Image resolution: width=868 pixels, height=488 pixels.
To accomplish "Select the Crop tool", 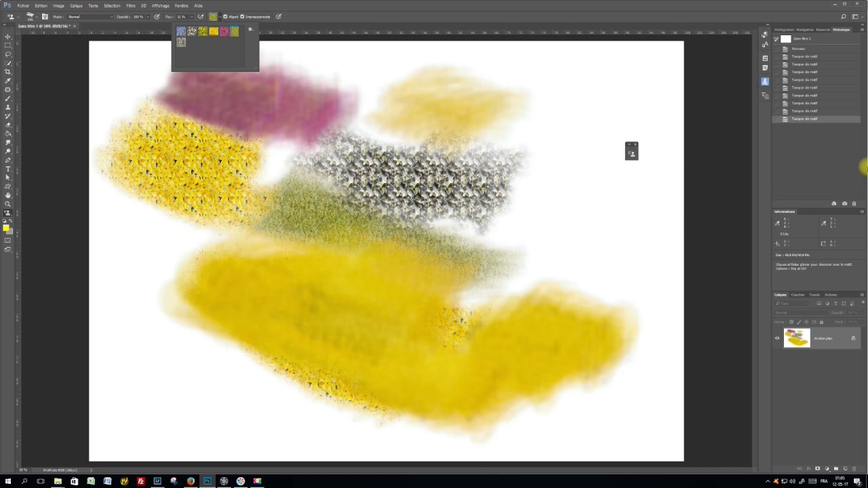I will coord(8,72).
